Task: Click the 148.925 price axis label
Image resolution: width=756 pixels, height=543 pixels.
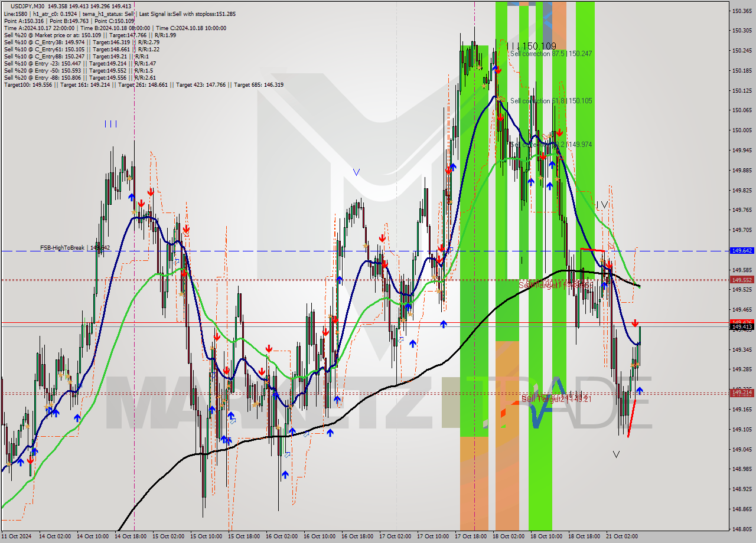Action: [742, 489]
